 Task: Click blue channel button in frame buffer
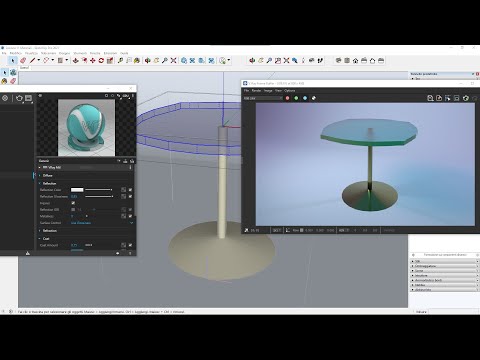pos(305,98)
